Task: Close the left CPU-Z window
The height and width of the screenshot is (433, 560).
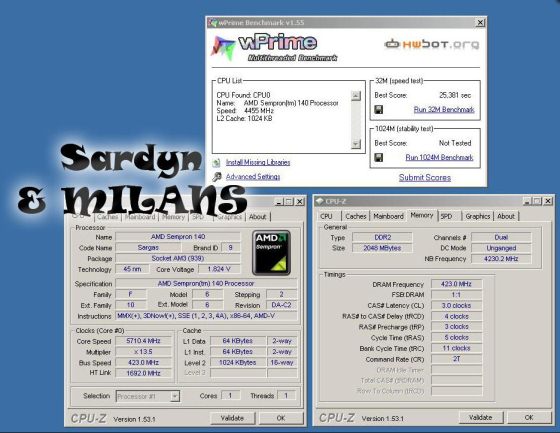Action: point(300,202)
